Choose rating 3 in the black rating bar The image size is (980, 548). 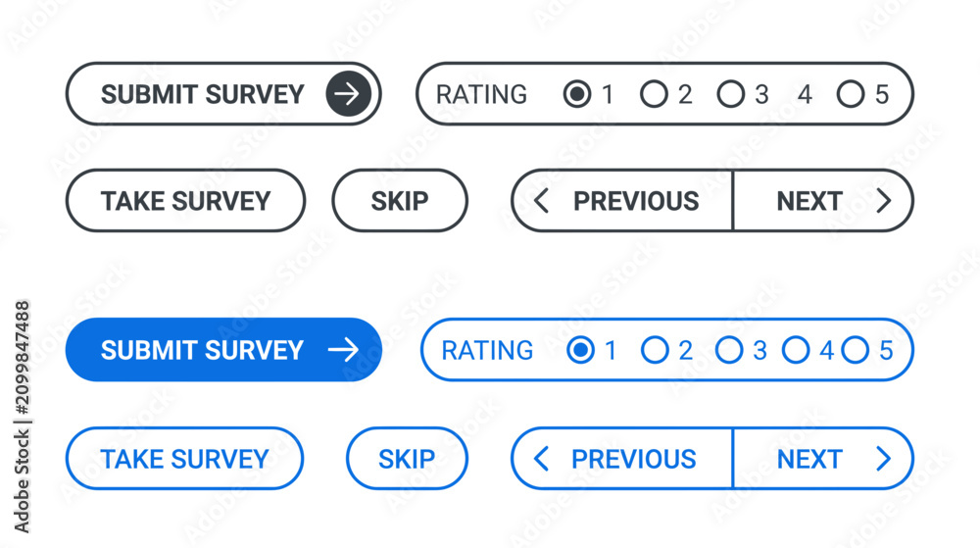pos(731,94)
